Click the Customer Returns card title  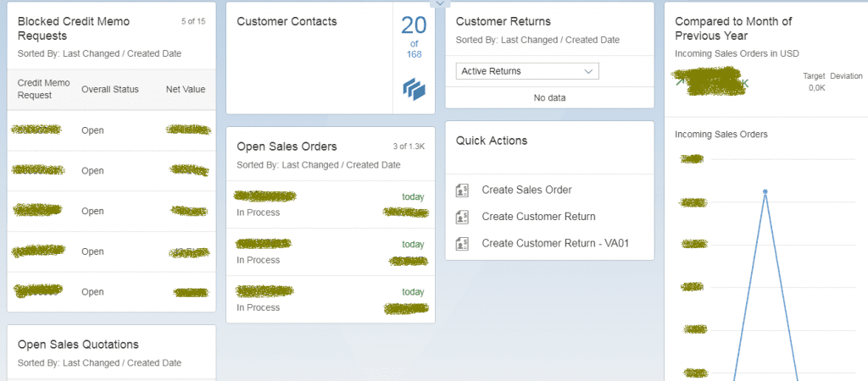[x=503, y=21]
